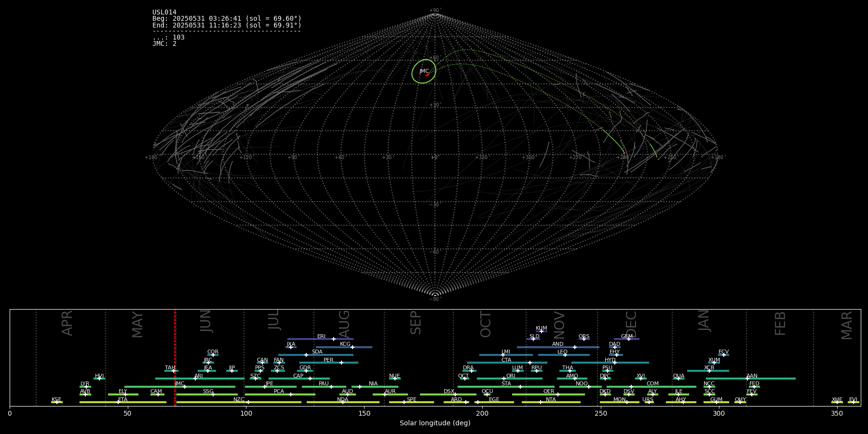Click the COM shower label
Image resolution: width=868 pixels, height=434 pixels.
coord(652,384)
